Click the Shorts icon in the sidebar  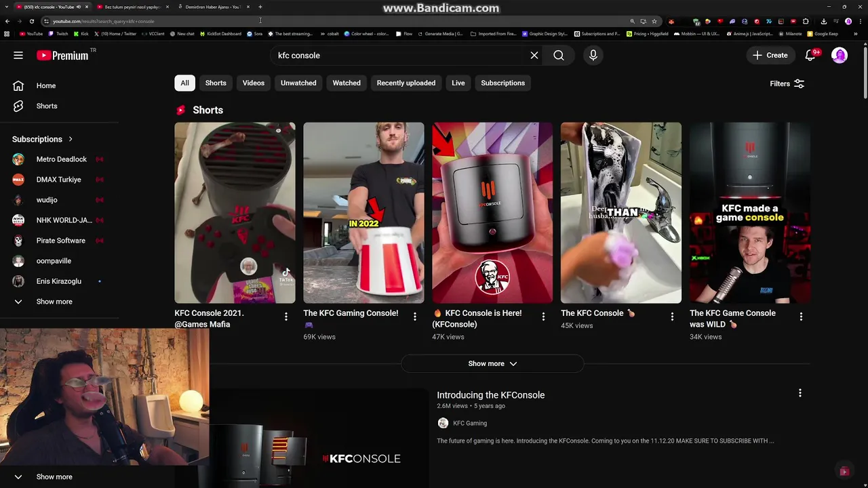(x=18, y=106)
